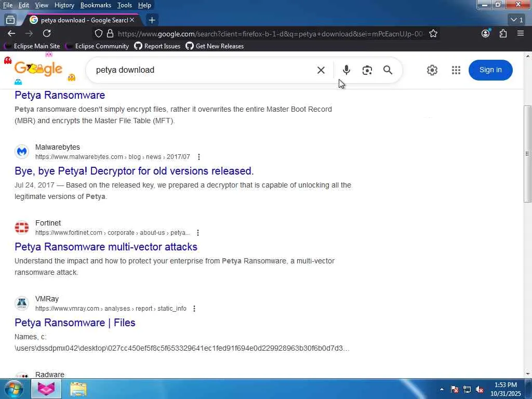This screenshot has height=399, width=532.
Task: Open the File menu
Action: pyautogui.click(x=7, y=5)
